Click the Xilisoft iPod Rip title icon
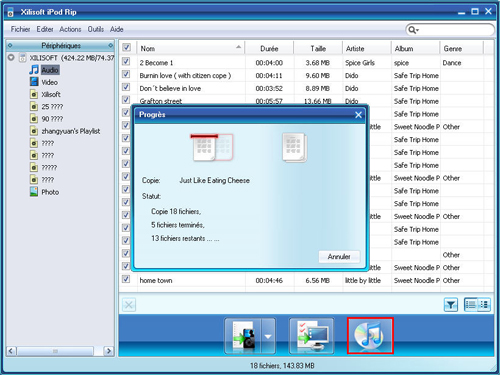The width and height of the screenshot is (500, 375). coord(11,12)
